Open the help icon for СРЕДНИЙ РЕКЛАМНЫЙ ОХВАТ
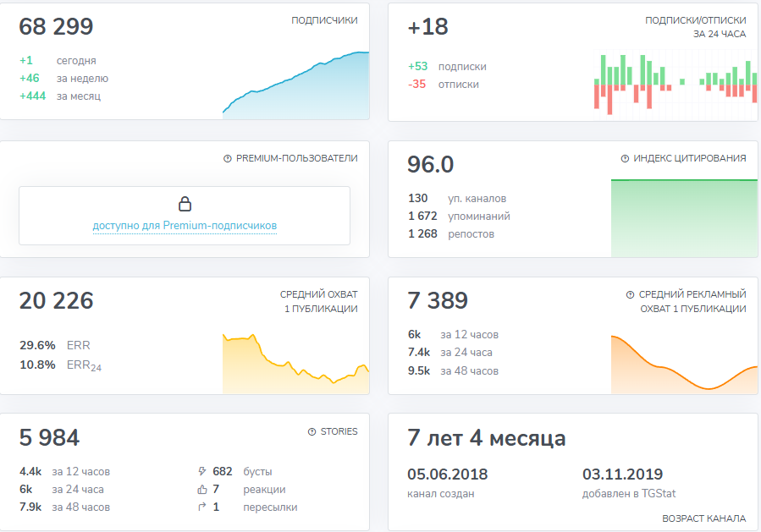The width and height of the screenshot is (761, 532). coord(630,294)
